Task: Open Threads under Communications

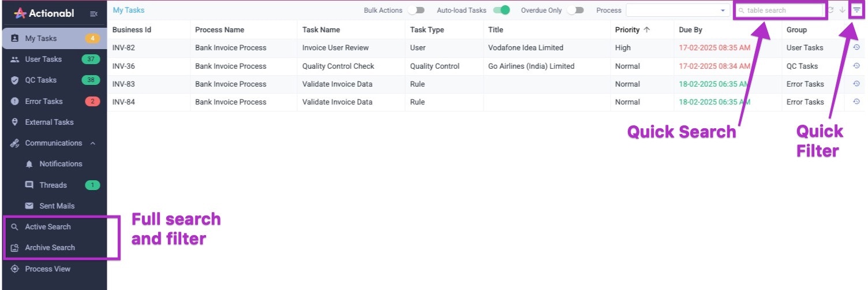Action: click(x=53, y=185)
